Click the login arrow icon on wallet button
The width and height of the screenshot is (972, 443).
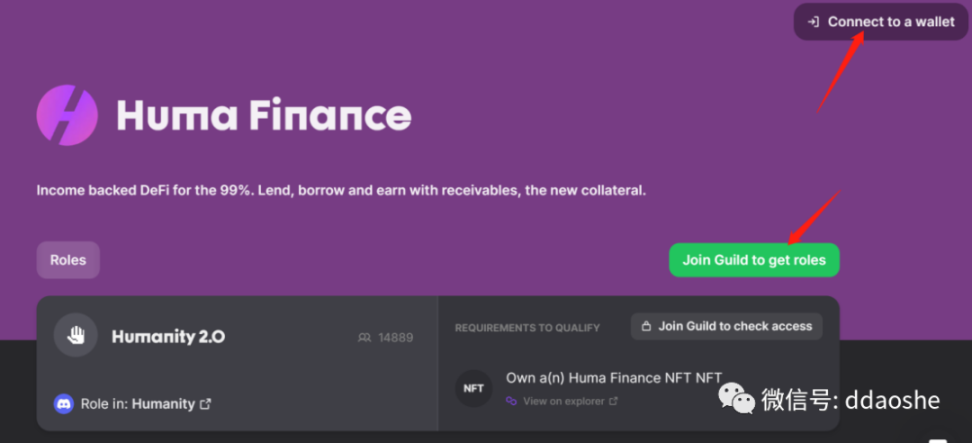click(814, 22)
